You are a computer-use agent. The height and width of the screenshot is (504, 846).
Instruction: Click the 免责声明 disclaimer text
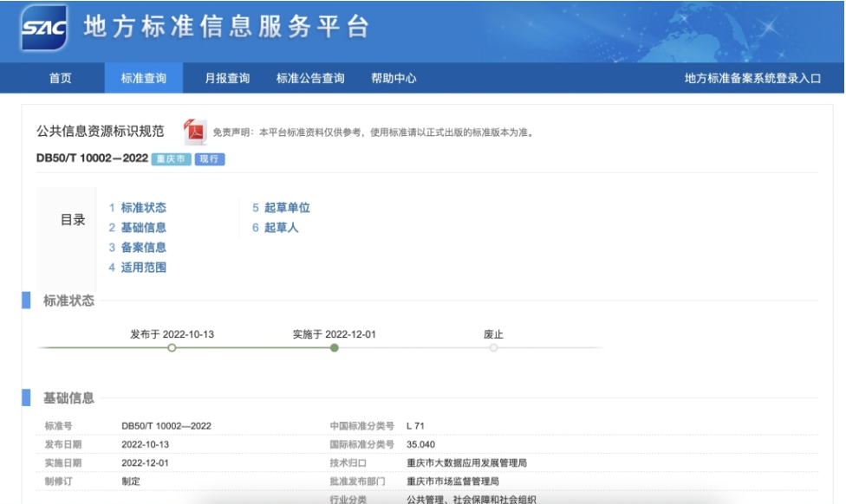click(x=374, y=132)
